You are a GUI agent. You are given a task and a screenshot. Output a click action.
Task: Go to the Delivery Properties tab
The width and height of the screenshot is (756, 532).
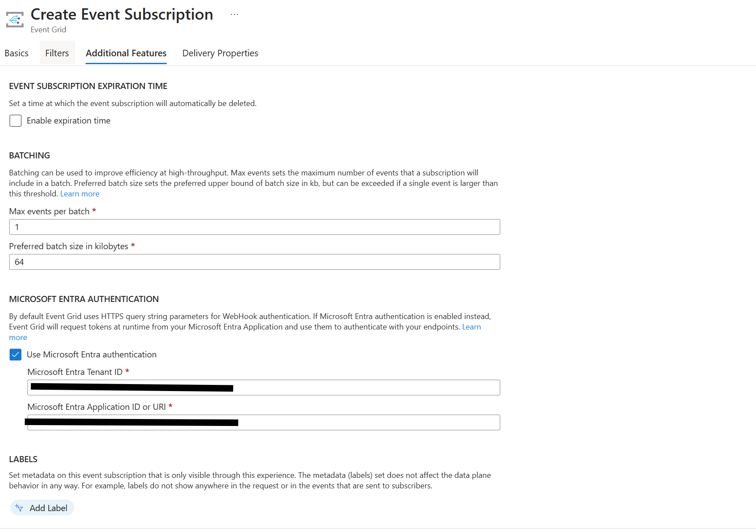tap(220, 53)
